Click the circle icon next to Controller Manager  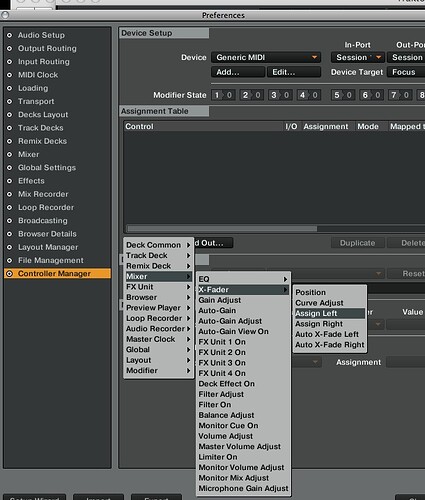pos(9,274)
